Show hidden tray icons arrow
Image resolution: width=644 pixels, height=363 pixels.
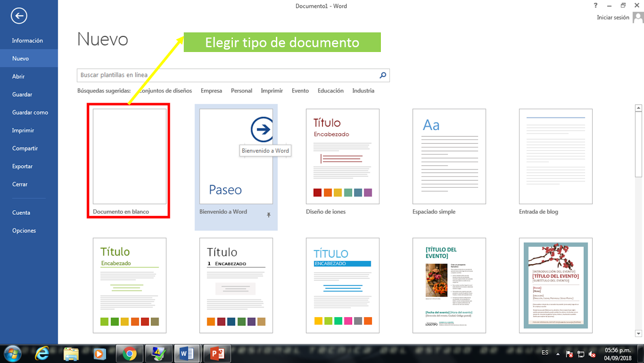pyautogui.click(x=558, y=354)
